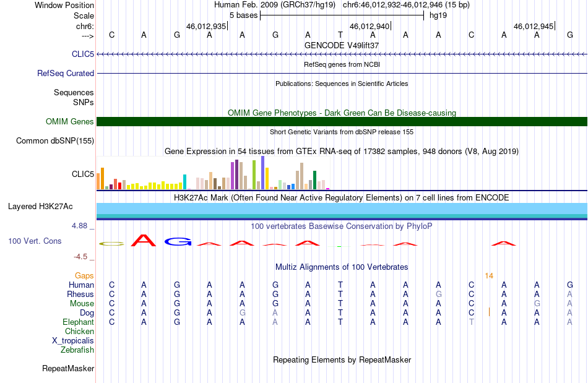Click the blue G conservation logo letter
The width and height of the screenshot is (588, 383).
[x=178, y=242]
